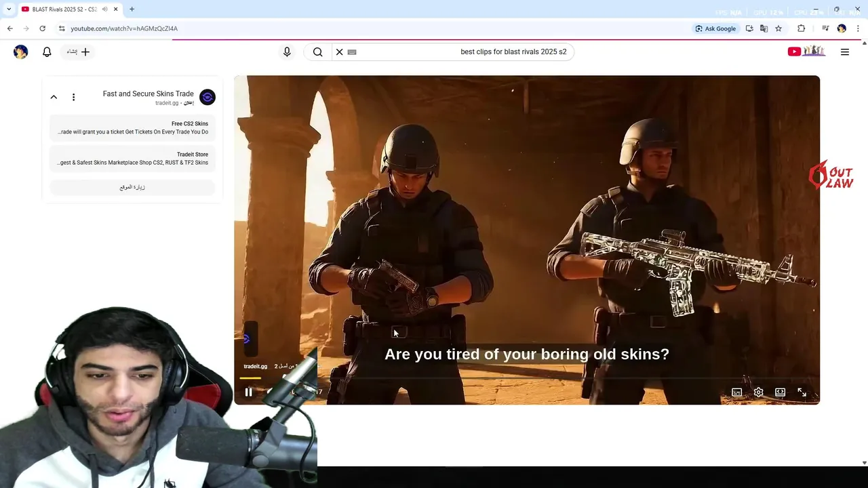Open the ad panel three-dot options menu
The height and width of the screenshot is (488, 868).
(x=73, y=97)
